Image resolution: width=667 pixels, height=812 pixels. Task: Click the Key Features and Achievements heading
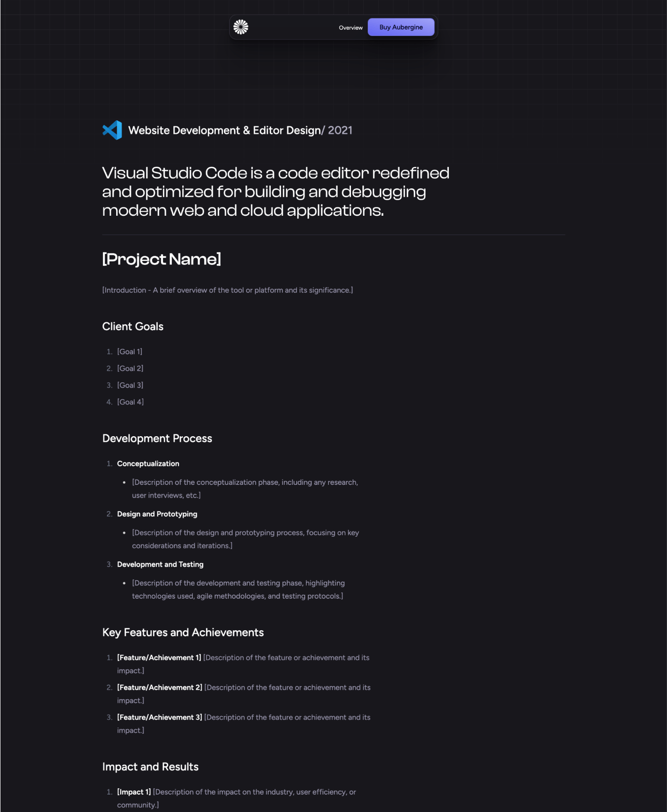(183, 633)
